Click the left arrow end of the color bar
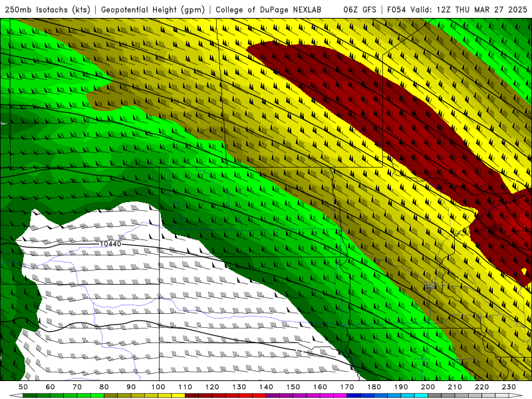The width and height of the screenshot is (532, 399). [16, 396]
